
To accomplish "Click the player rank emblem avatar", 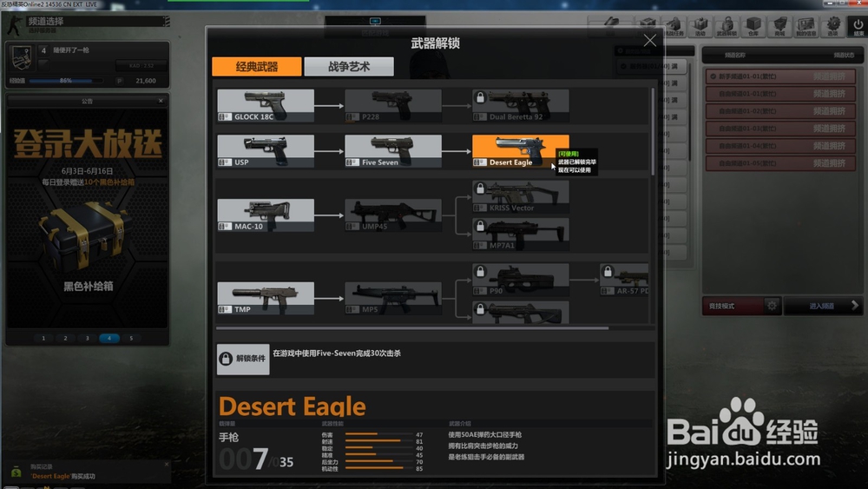I will [x=21, y=57].
